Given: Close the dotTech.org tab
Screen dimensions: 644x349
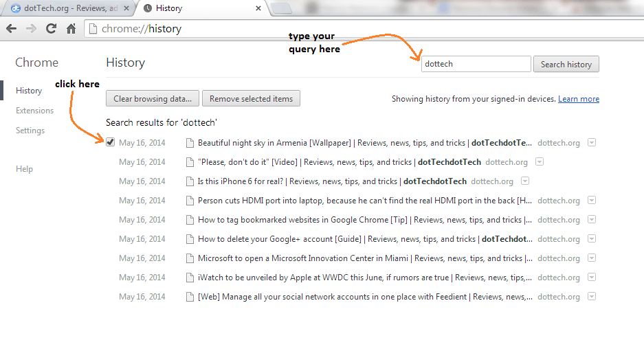Looking at the screenshot, I should pos(126,8).
